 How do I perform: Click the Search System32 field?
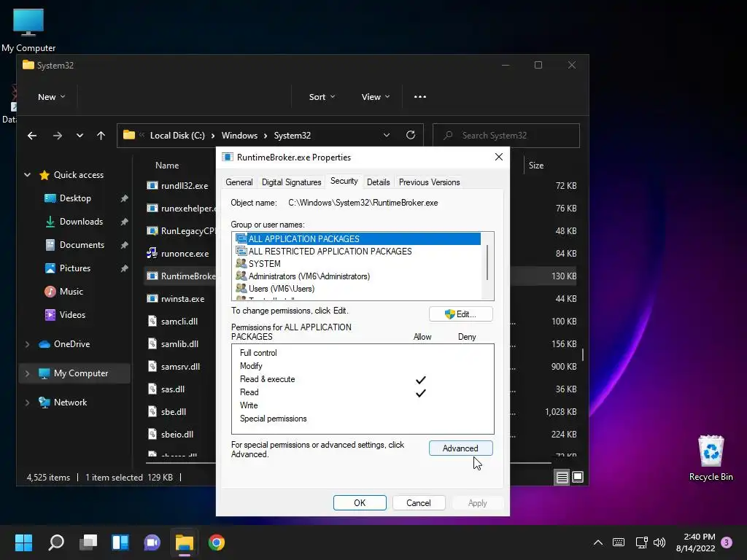click(x=506, y=136)
